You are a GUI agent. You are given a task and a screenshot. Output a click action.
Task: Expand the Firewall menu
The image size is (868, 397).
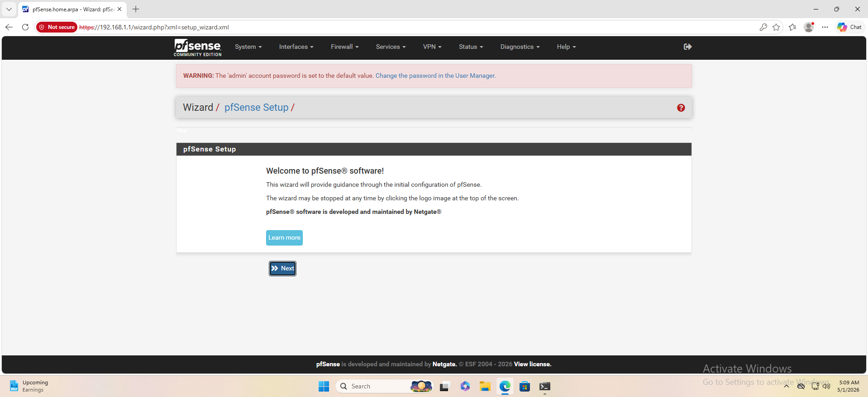click(x=345, y=47)
